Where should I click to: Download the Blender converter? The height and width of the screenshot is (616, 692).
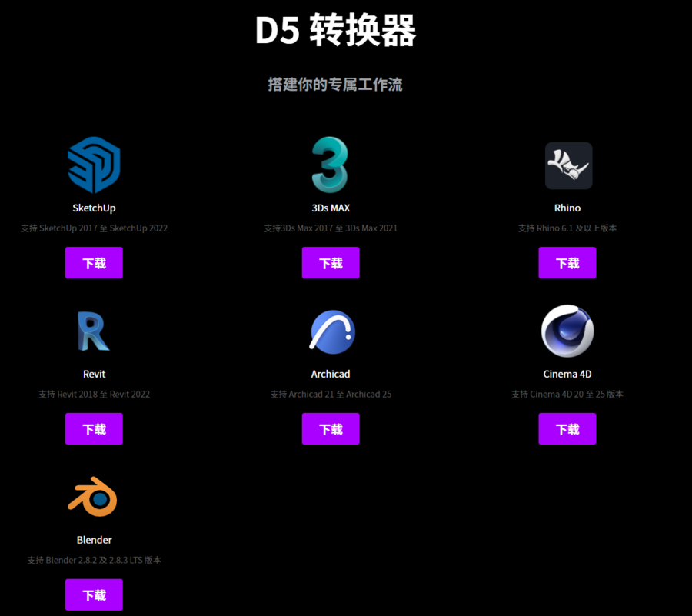point(94,594)
